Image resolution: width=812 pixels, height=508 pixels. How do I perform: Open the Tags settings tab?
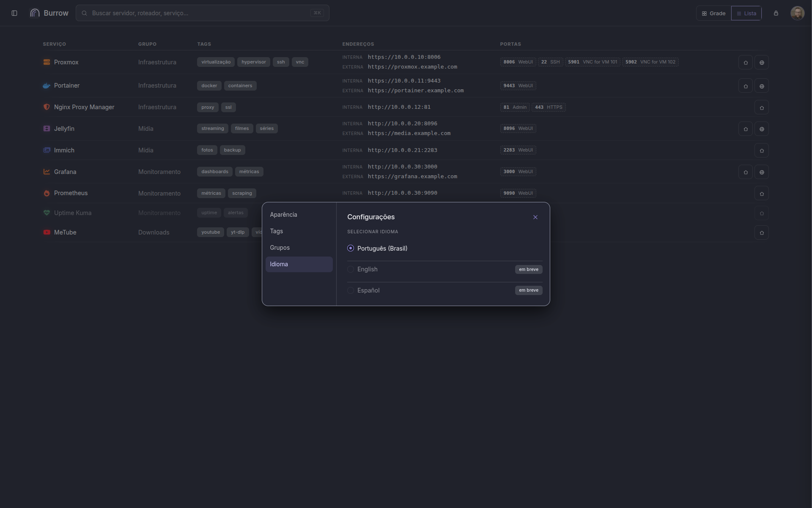point(299,232)
